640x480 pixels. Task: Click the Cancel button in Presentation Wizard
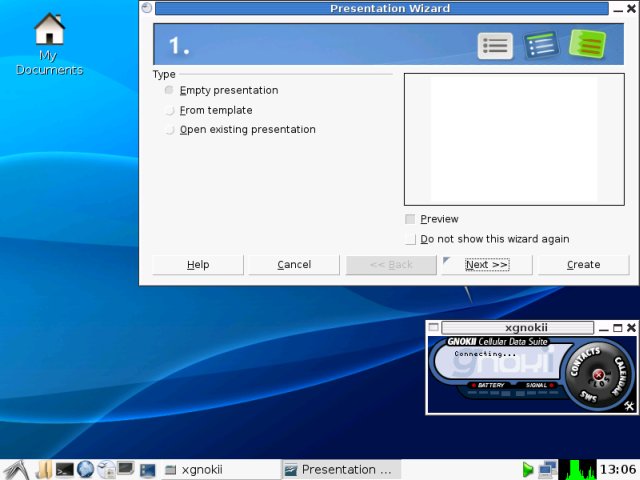coord(294,265)
